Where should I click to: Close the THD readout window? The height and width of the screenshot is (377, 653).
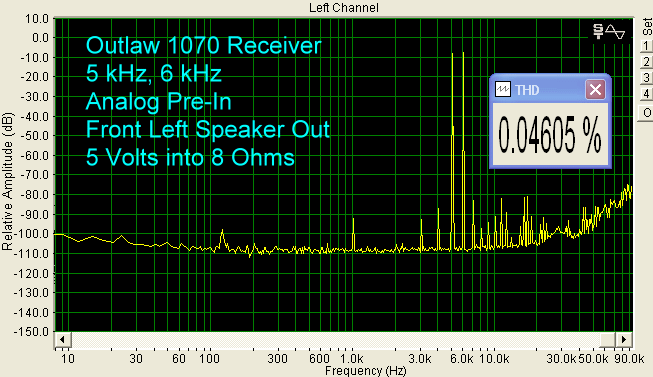pyautogui.click(x=595, y=89)
